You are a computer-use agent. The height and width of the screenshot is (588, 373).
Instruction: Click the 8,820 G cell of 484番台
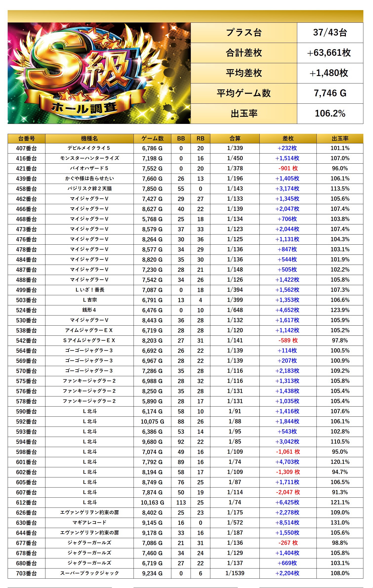pyautogui.click(x=152, y=260)
